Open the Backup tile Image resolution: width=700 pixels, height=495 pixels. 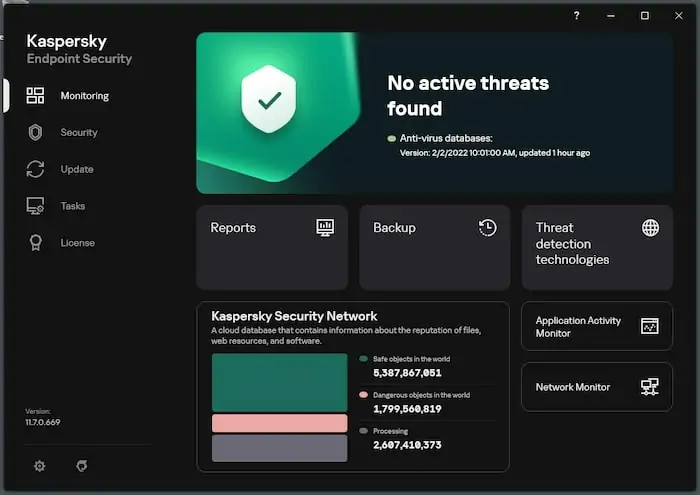click(435, 248)
